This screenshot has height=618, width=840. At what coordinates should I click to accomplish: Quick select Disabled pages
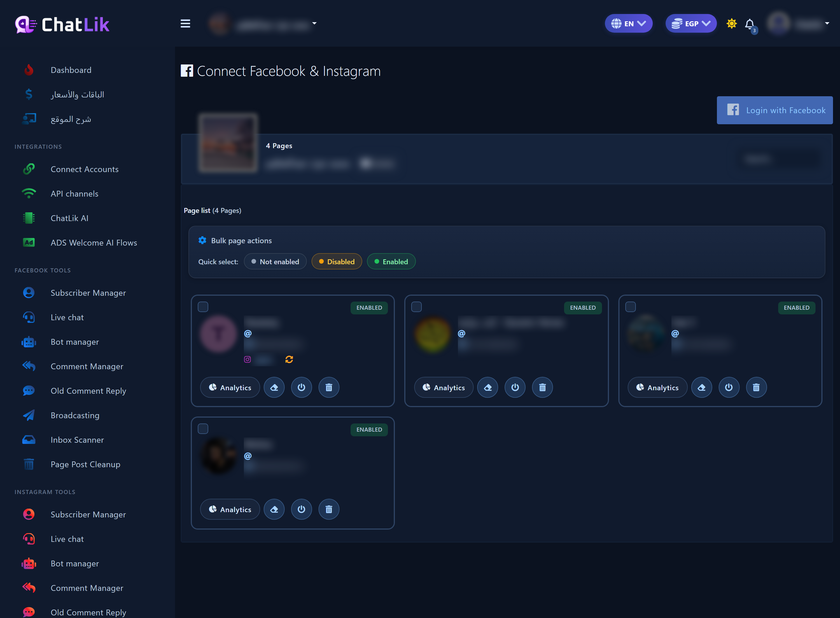(336, 262)
